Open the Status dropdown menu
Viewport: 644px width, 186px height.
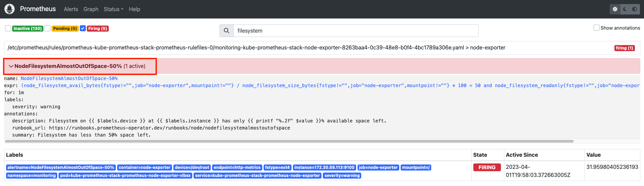tap(113, 9)
